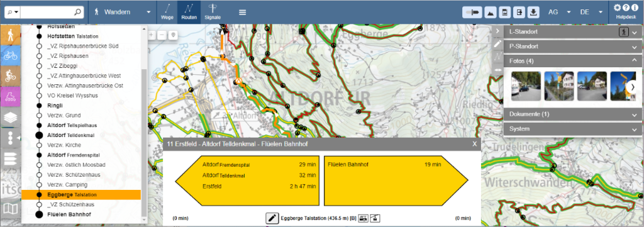Edit Eggberge Talstation with pencil icon

[x=272, y=218]
